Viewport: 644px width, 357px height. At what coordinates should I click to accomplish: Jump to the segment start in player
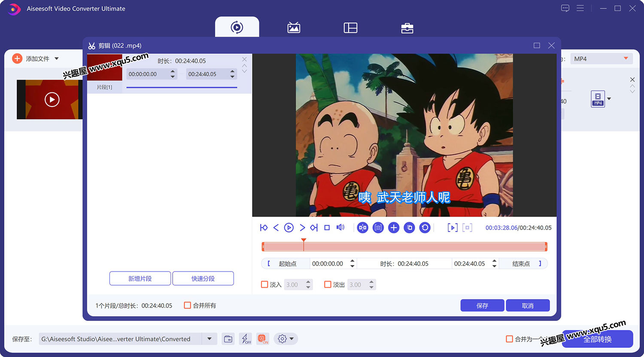[264, 228]
